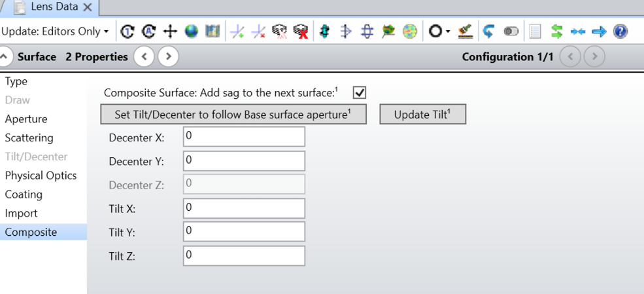
Task: Click the blue curved undo arrow icon
Action: click(x=488, y=31)
